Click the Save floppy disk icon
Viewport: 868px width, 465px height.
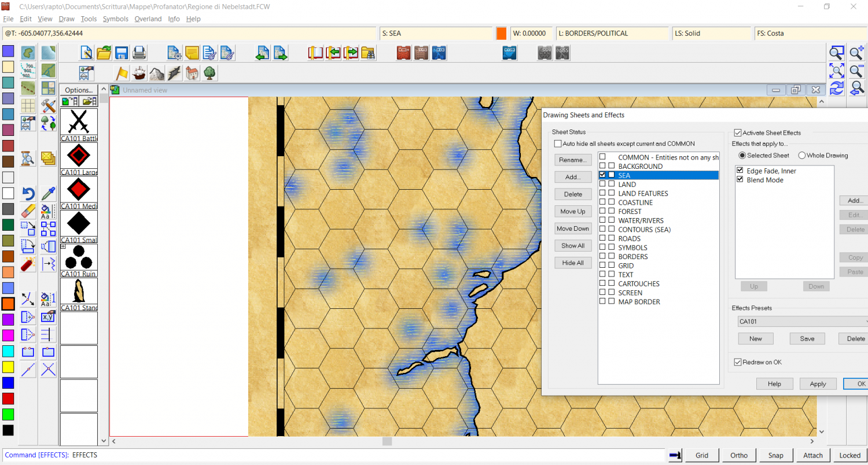pos(121,53)
